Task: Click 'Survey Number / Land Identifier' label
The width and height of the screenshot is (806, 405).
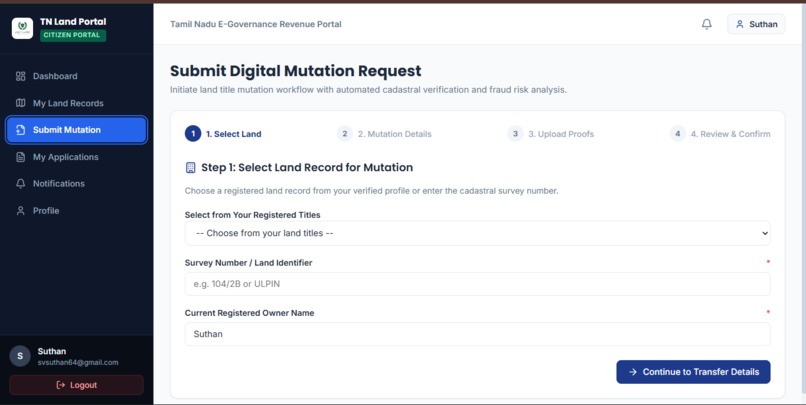Action: tap(248, 263)
